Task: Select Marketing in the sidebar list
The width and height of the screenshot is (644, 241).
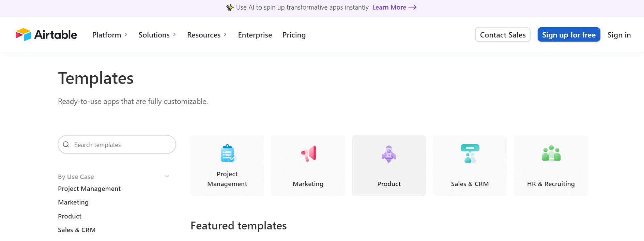Action: tap(73, 202)
